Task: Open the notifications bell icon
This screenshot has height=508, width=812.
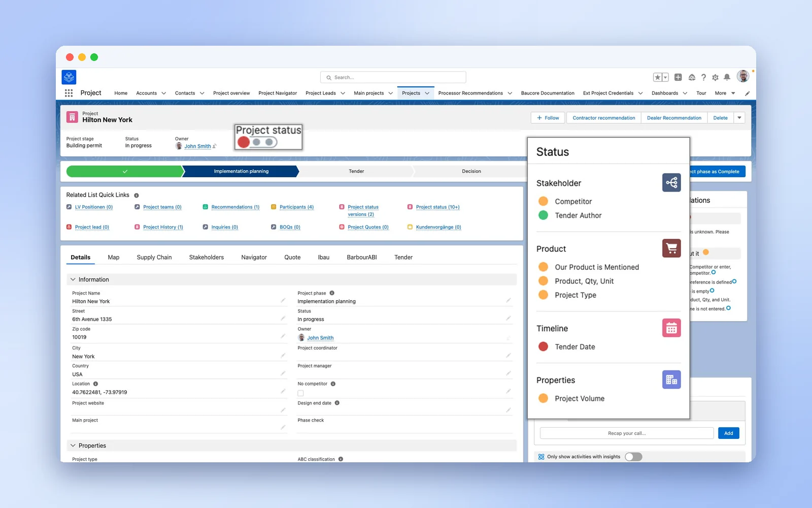Action: click(727, 77)
